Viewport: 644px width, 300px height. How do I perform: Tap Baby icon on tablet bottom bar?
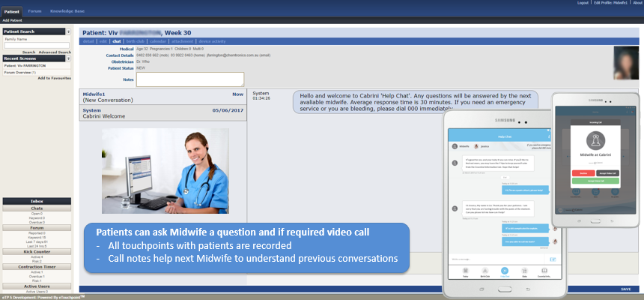click(x=524, y=272)
